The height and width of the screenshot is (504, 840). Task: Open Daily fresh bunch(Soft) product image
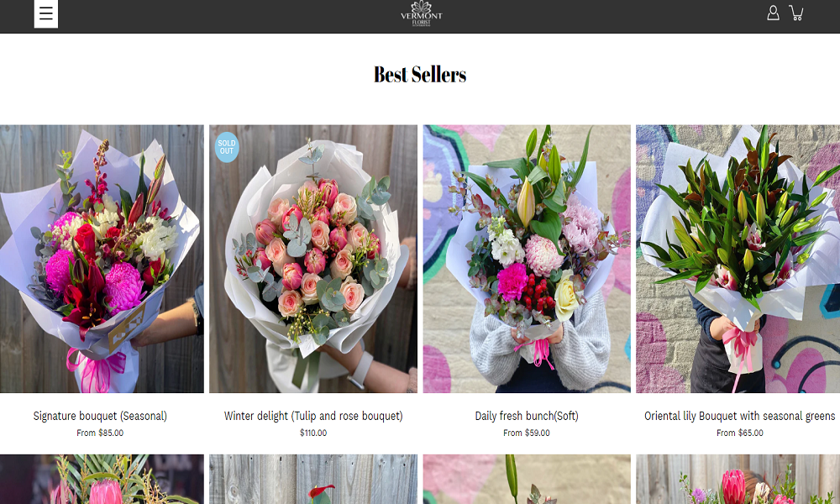pyautogui.click(x=527, y=259)
